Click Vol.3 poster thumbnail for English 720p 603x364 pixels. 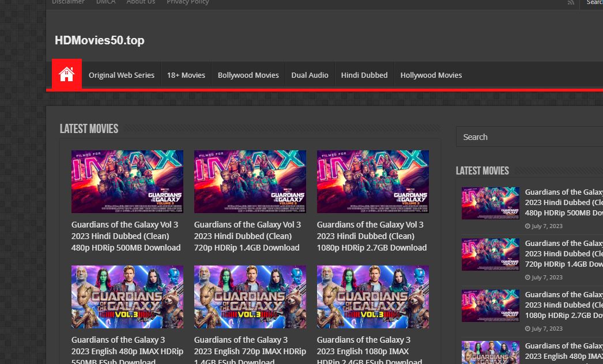(x=250, y=297)
